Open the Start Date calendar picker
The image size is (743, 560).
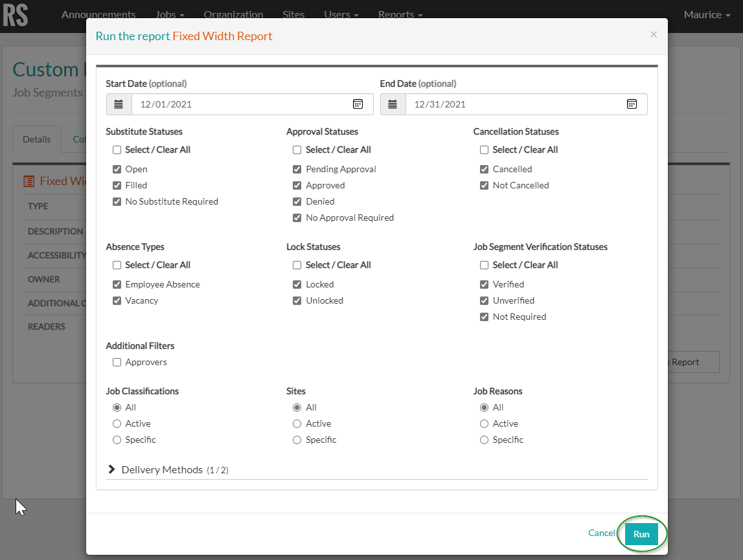[358, 104]
